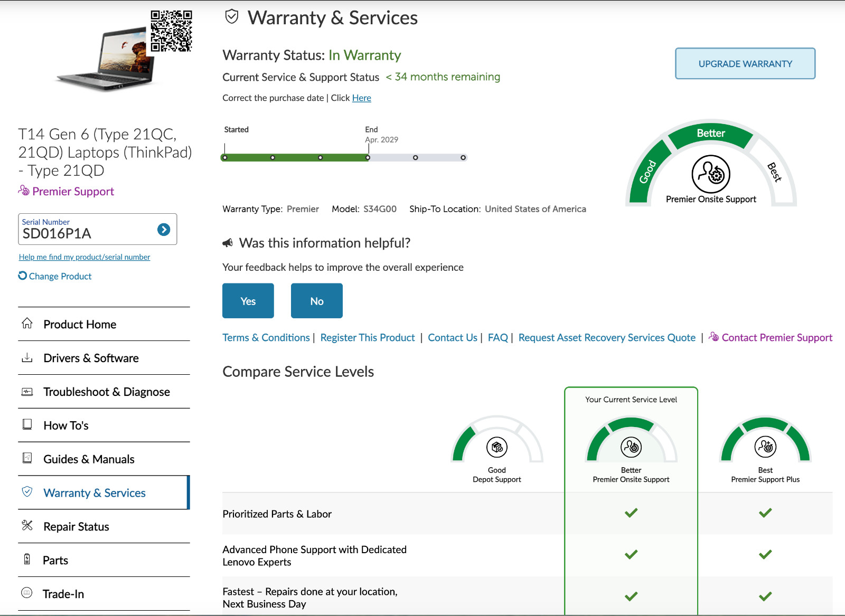Submit serial number with blue arrow icon
Screen dimensions: 845x616
point(164,230)
